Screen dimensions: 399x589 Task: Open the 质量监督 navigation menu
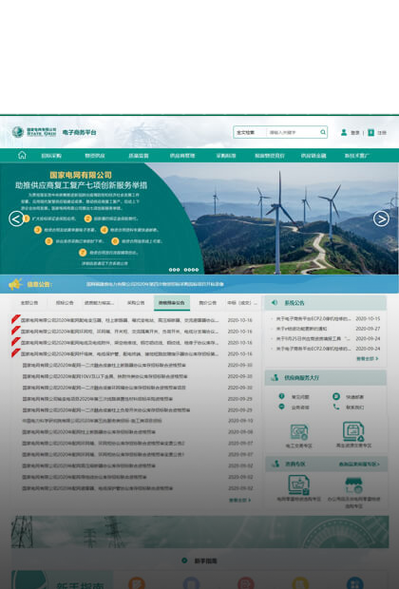[x=139, y=156]
